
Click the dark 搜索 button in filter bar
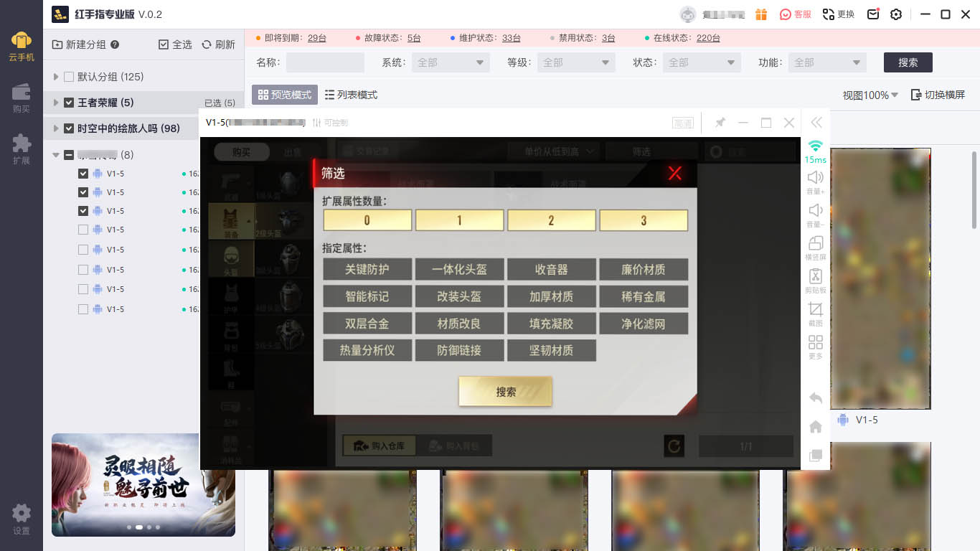908,62
